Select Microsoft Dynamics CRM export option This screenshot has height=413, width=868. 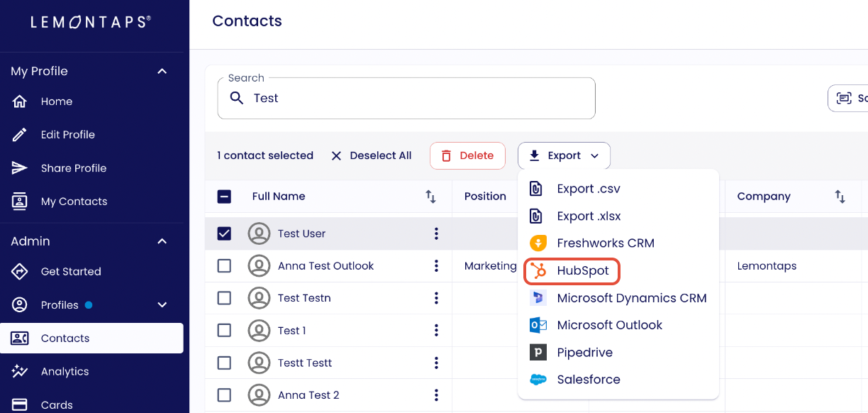pos(618,298)
